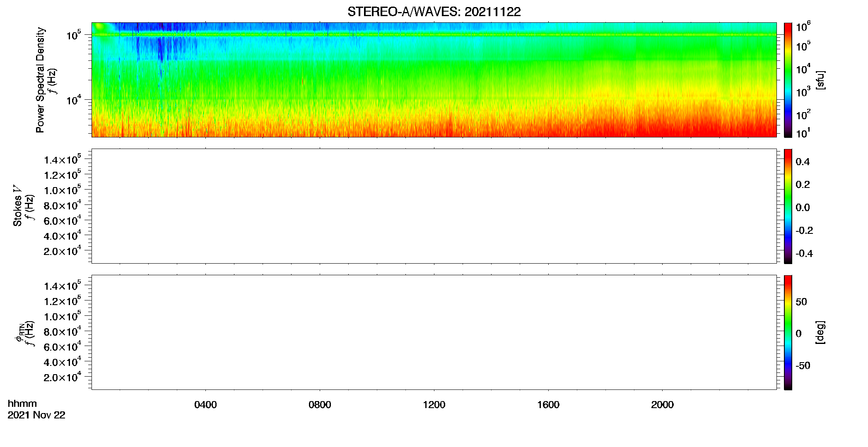The image size is (868, 447).
Task: Click the power spectral density color bar
Action: click(x=788, y=80)
